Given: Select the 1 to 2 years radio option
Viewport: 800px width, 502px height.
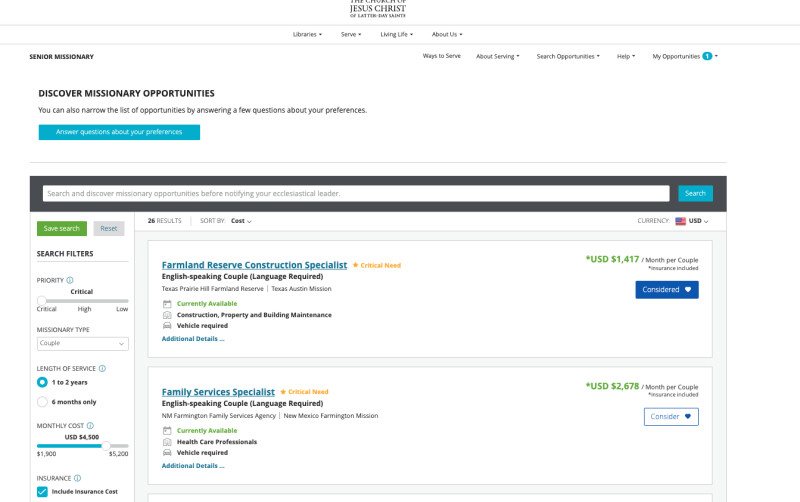Looking at the screenshot, I should point(42,382).
